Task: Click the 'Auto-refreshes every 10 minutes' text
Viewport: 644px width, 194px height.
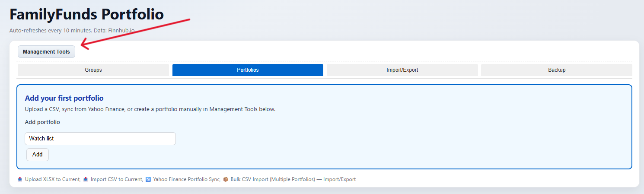Action: tap(50, 31)
